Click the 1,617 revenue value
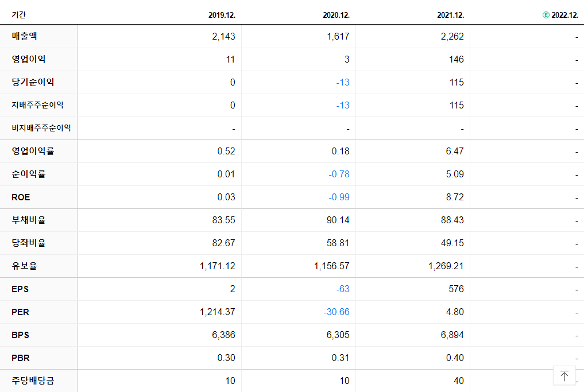This screenshot has height=392, width=584. [338, 37]
